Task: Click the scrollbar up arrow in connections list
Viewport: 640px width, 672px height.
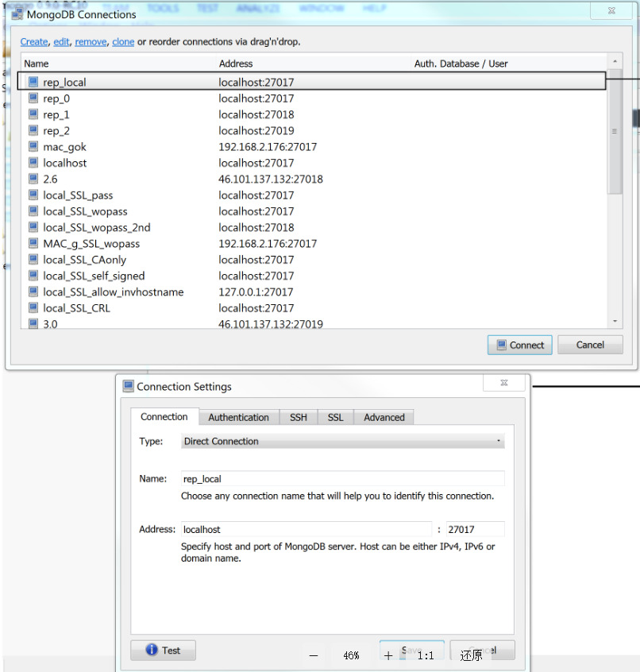Action: [615, 61]
